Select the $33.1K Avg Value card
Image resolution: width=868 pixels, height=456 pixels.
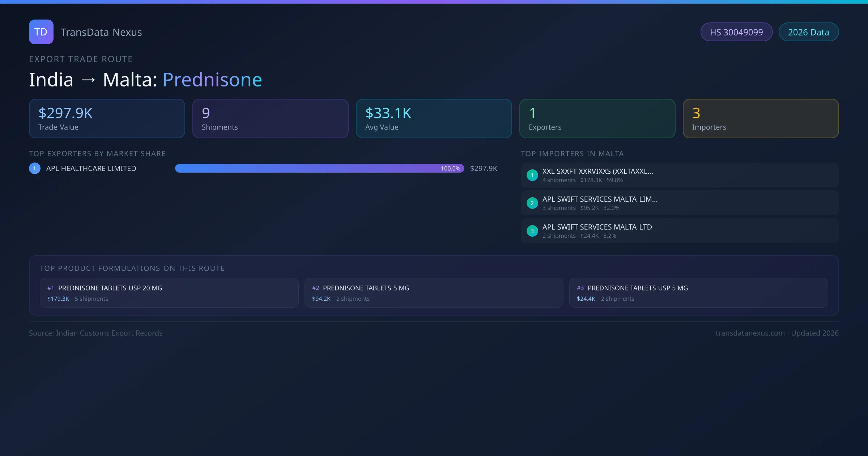point(434,119)
